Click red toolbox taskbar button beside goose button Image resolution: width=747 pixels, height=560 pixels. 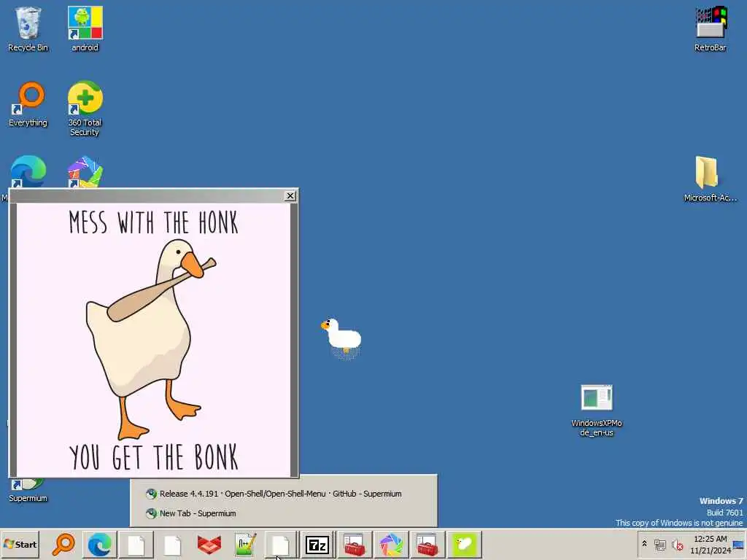pyautogui.click(x=427, y=544)
